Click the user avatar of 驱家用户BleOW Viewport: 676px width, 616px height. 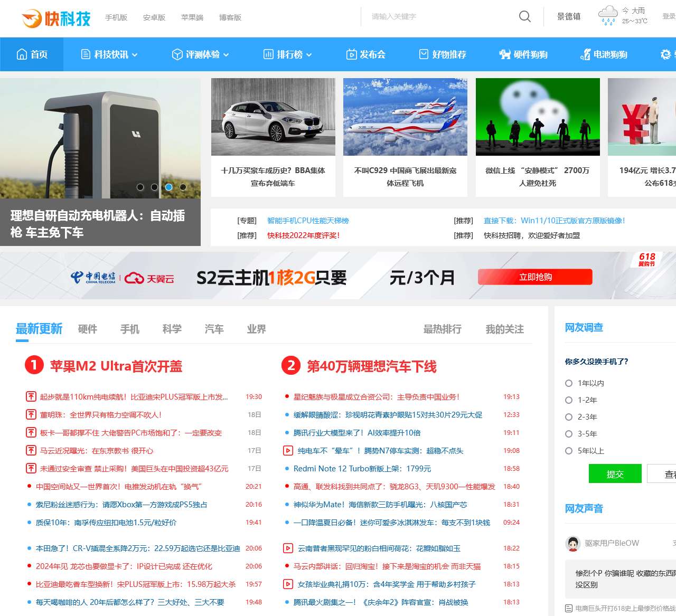[x=573, y=543]
